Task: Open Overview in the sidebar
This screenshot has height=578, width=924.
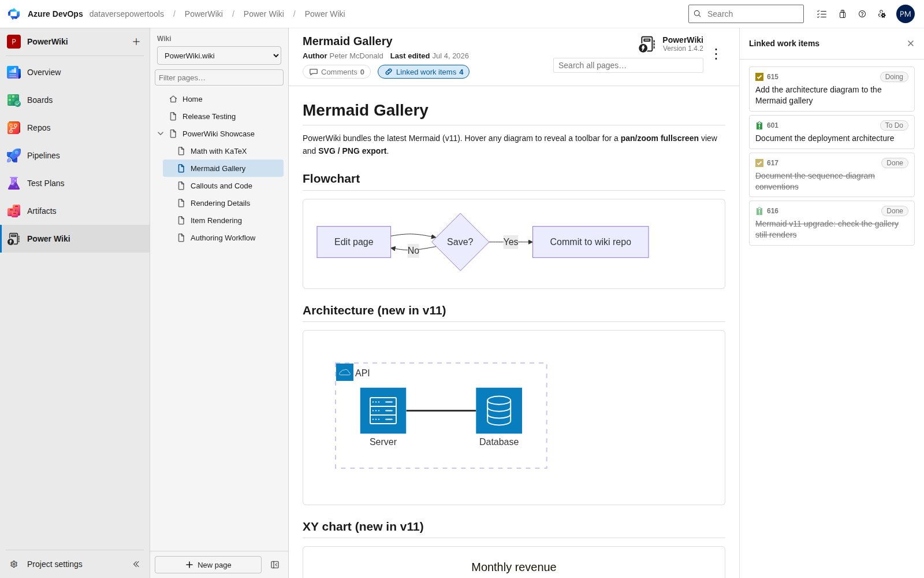Action: [x=75, y=72]
